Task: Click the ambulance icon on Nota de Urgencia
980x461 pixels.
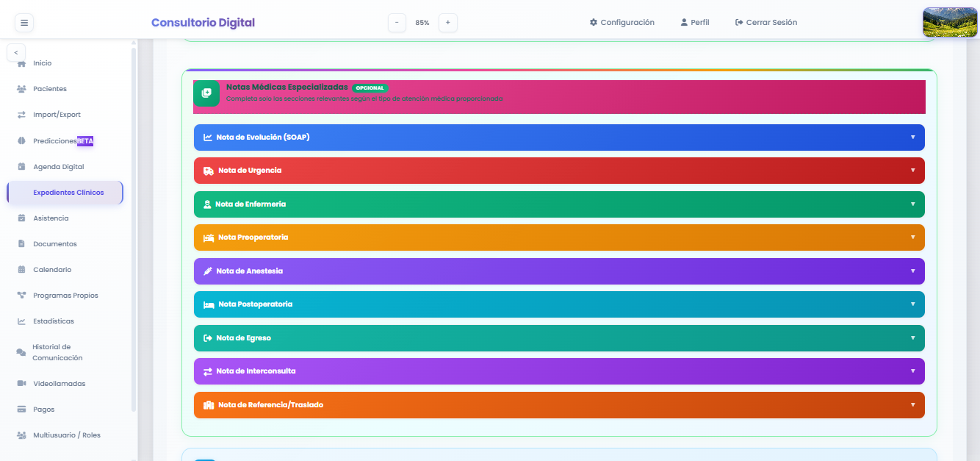Action: (x=209, y=171)
